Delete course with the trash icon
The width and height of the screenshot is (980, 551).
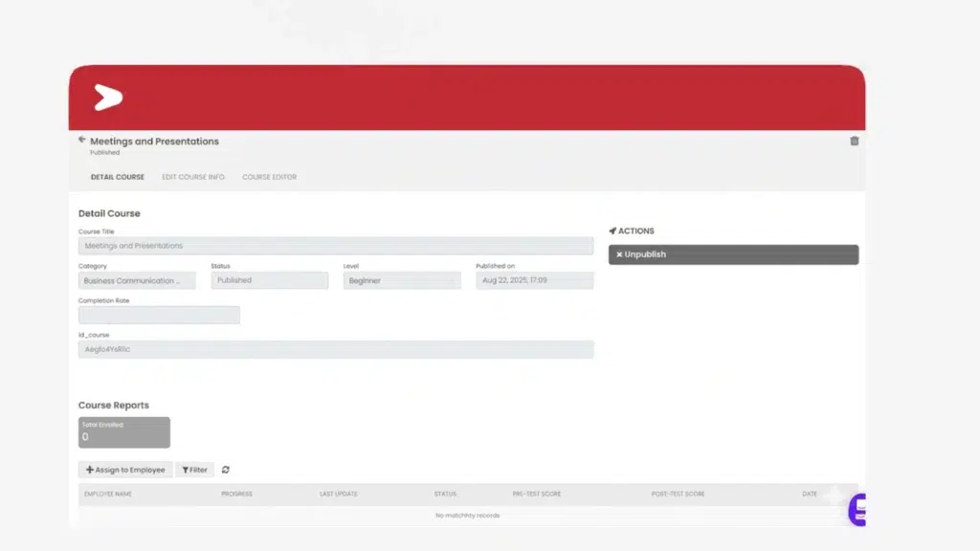click(x=854, y=141)
